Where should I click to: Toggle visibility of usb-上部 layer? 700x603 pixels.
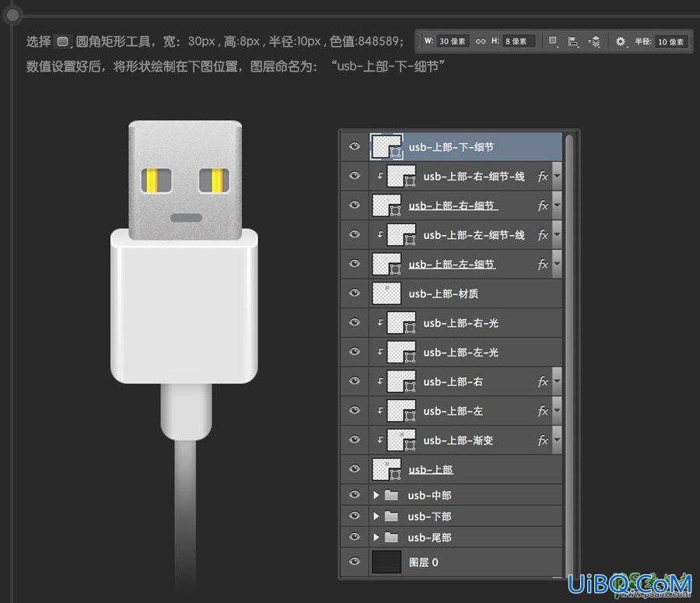[355, 468]
